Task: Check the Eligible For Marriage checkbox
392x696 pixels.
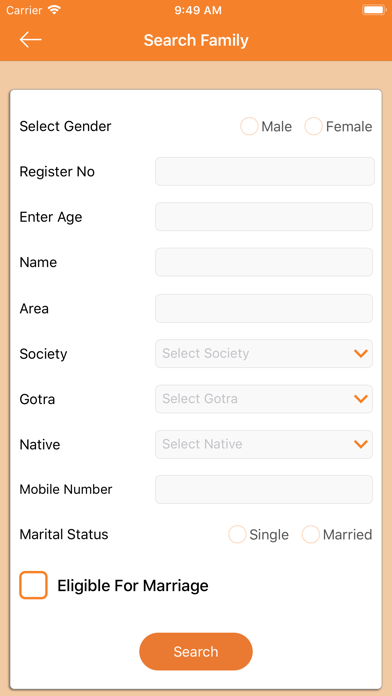Action: click(x=33, y=585)
